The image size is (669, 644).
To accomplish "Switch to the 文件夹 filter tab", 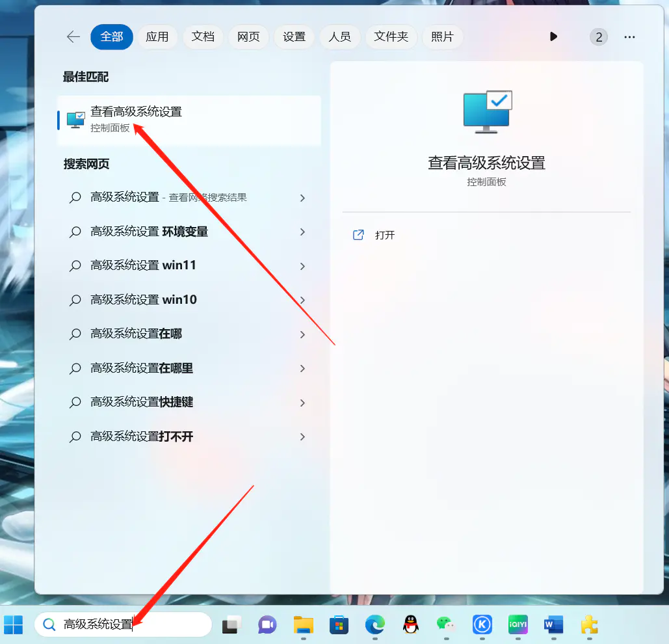I will point(391,37).
